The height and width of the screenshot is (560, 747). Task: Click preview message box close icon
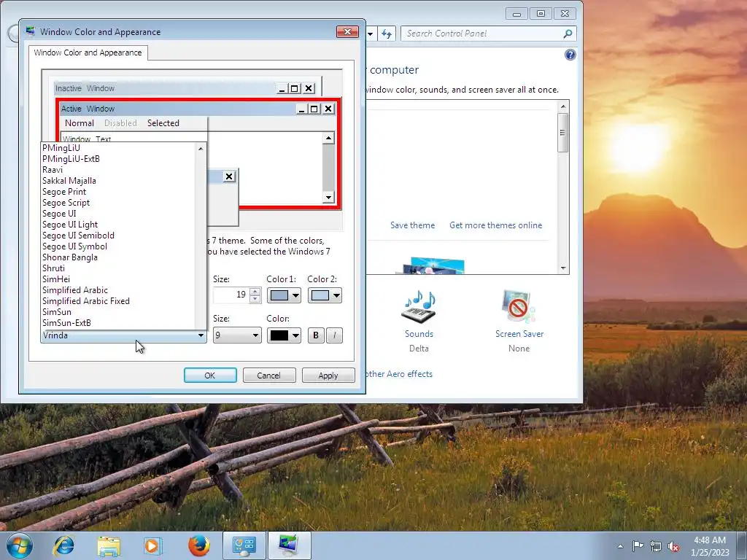229,176
